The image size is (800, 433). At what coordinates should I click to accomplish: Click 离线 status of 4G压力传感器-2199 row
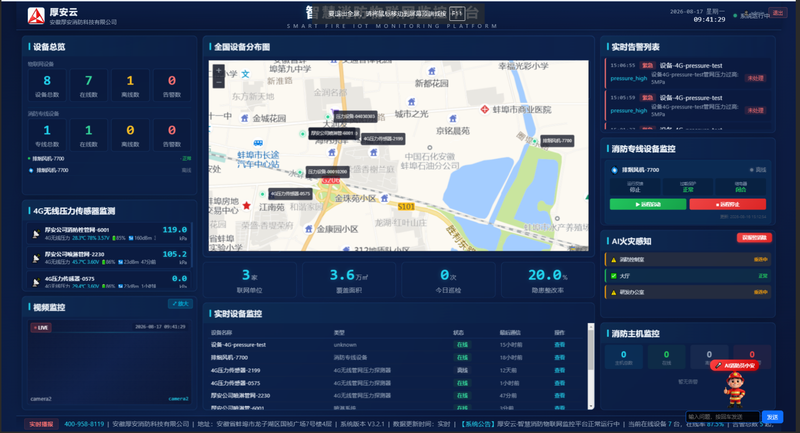tap(462, 370)
